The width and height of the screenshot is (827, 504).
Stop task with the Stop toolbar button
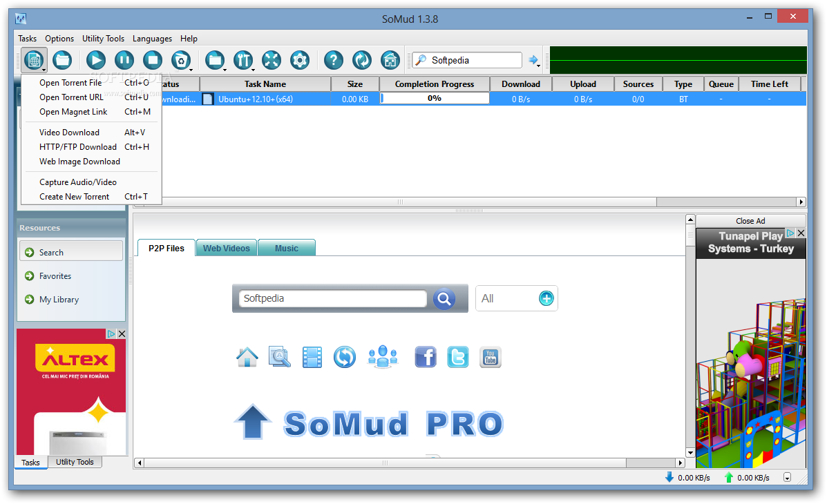tap(153, 60)
